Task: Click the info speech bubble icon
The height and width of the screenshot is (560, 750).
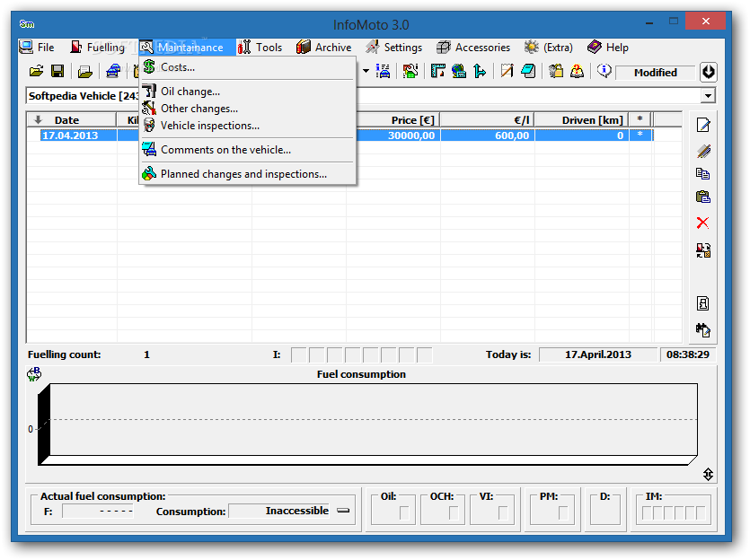Action: pyautogui.click(x=604, y=71)
